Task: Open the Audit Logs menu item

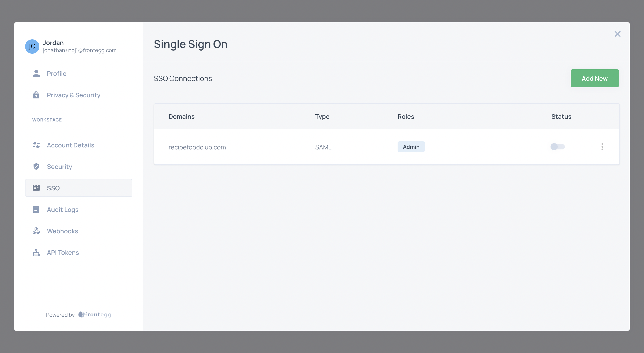Action: pos(63,210)
